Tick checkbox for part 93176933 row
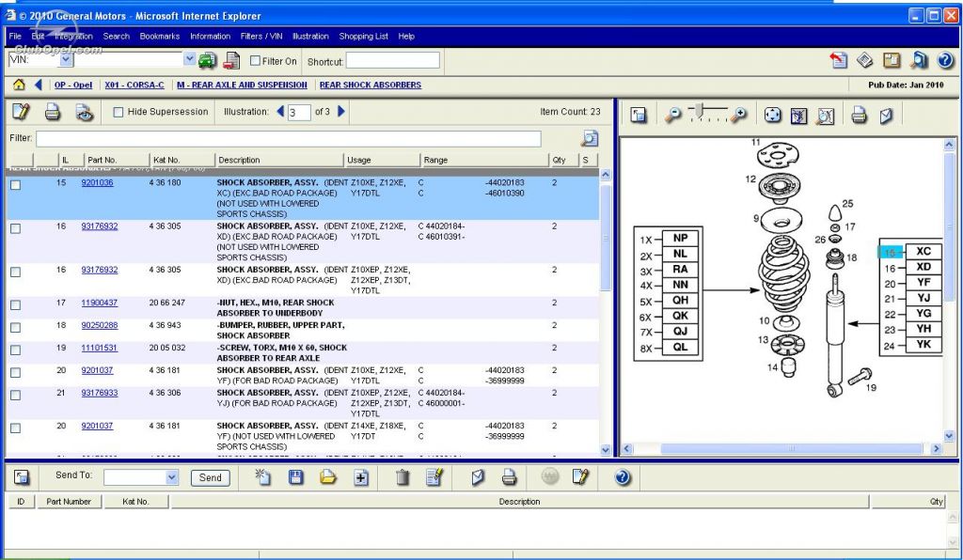 tap(16, 395)
